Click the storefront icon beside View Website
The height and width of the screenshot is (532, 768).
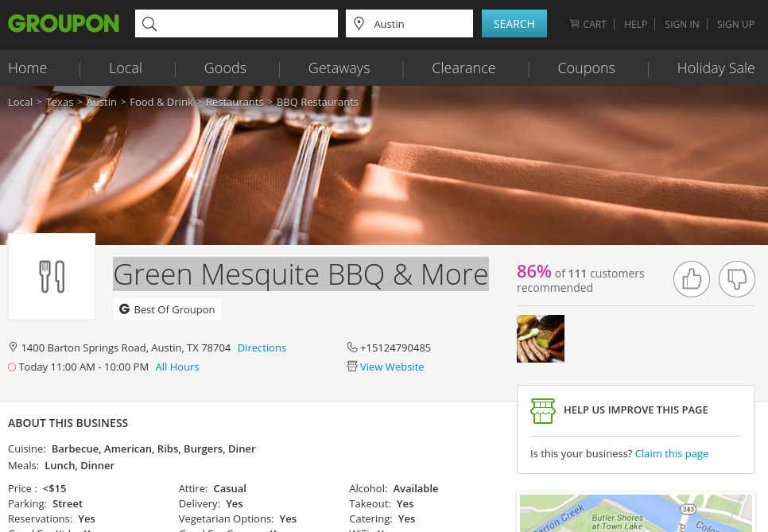[352, 367]
